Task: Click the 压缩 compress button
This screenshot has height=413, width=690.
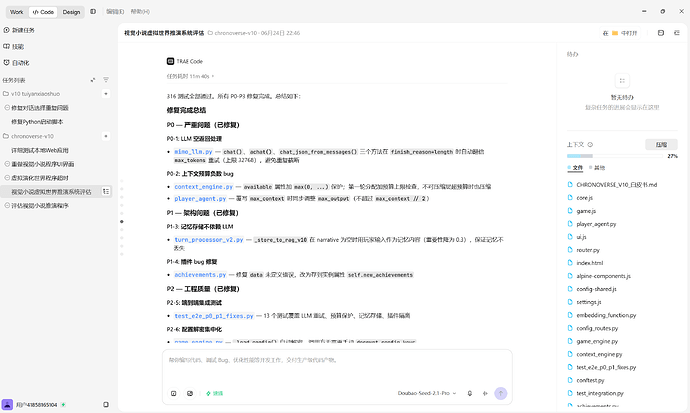Action: click(x=661, y=144)
